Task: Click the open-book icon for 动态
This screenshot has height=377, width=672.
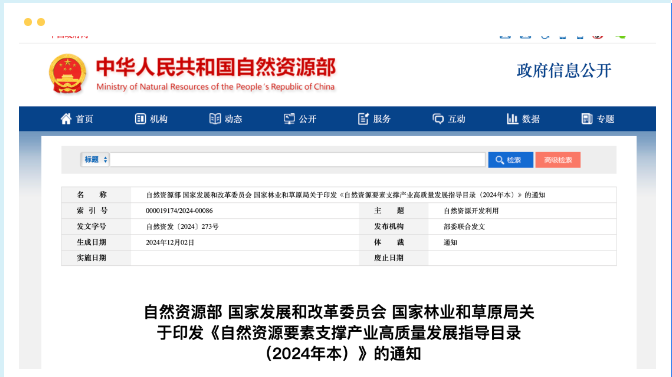Action: click(215, 119)
